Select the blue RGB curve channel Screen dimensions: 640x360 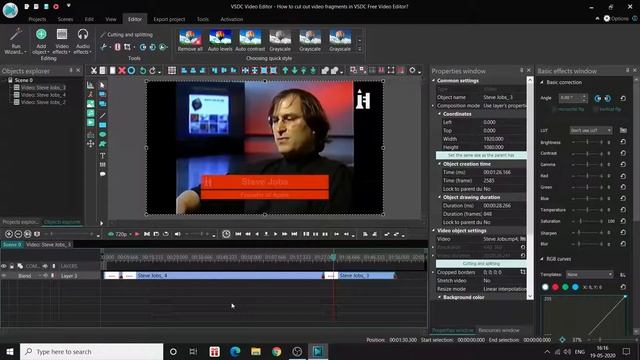click(575, 287)
